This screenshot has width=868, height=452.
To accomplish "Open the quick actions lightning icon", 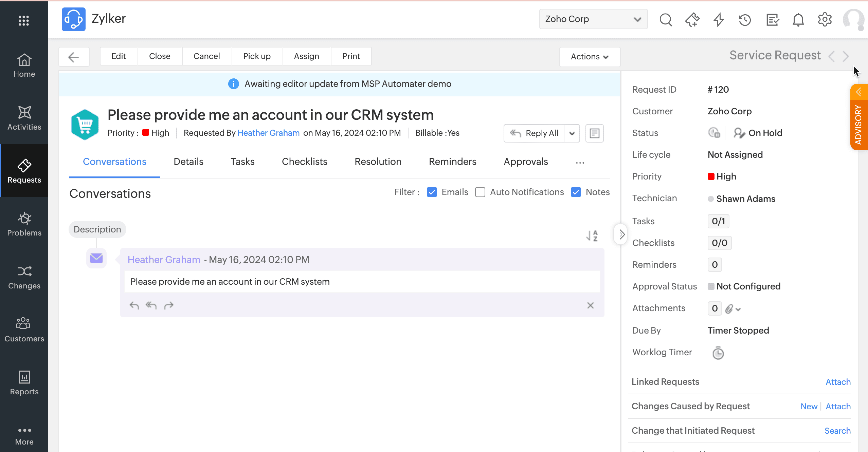I will [719, 20].
